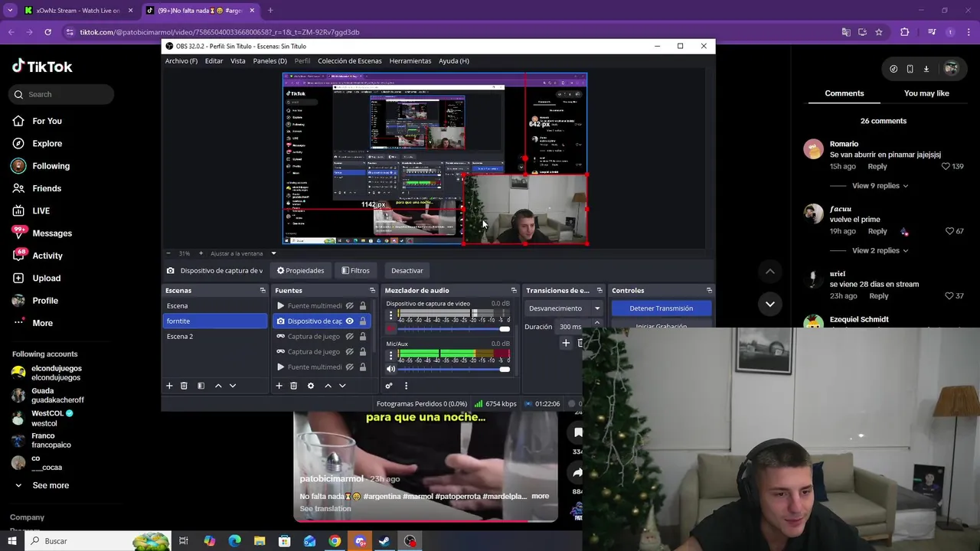Expand View 9 replies under Romario

(x=880, y=186)
